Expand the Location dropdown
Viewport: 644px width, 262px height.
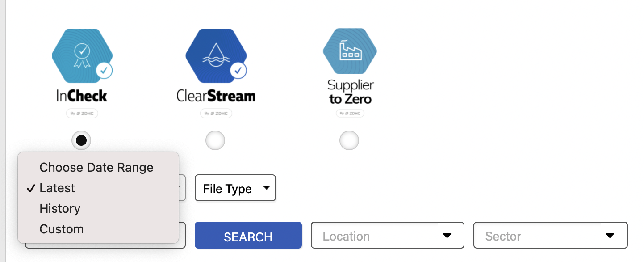(388, 235)
